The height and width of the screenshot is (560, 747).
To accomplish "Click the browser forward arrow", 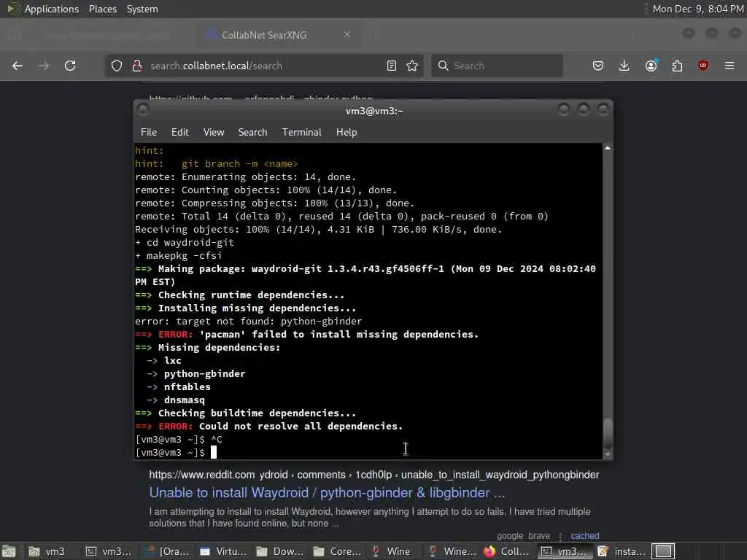I will pyautogui.click(x=44, y=66).
